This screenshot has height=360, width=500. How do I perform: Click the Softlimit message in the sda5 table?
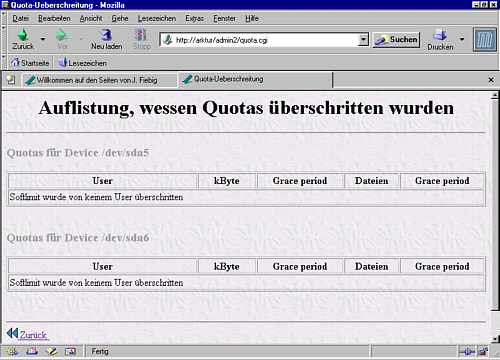[x=96, y=197]
